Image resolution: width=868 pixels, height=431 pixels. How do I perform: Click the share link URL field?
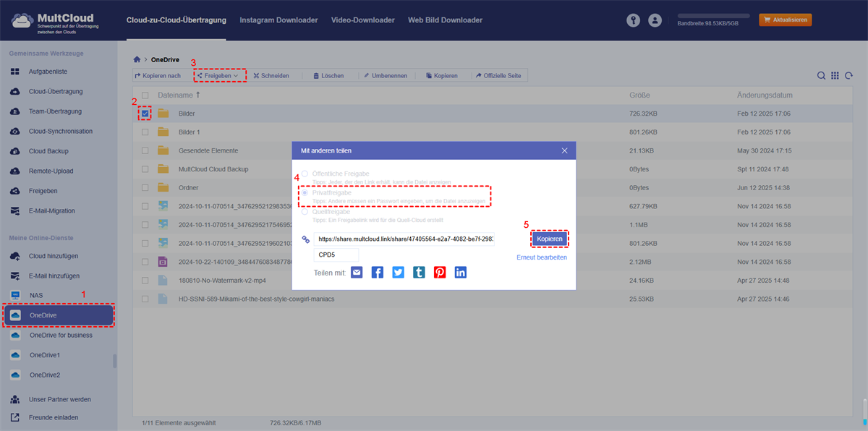tap(404, 239)
